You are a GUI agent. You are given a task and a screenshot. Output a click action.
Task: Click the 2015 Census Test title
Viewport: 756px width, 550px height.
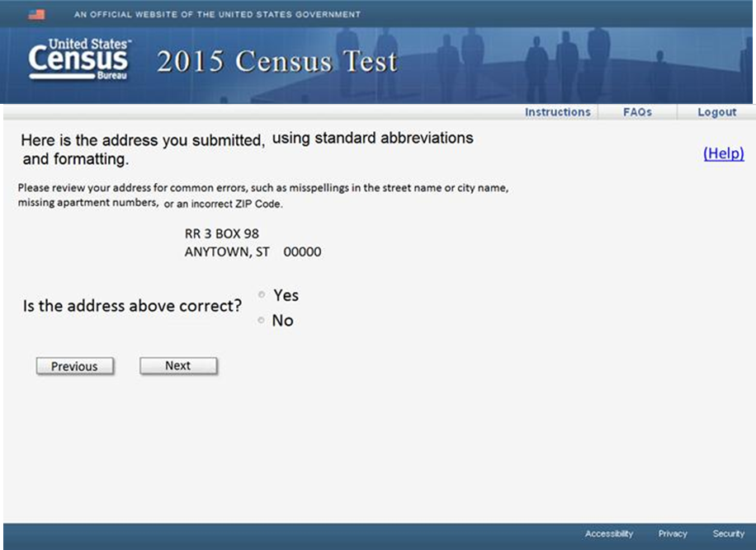[276, 62]
